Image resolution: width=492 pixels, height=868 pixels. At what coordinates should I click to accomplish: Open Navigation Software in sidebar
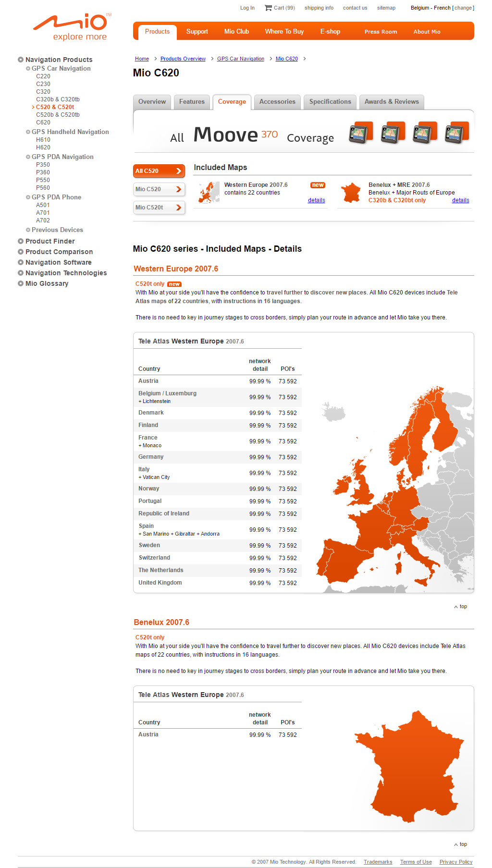pyautogui.click(x=58, y=262)
